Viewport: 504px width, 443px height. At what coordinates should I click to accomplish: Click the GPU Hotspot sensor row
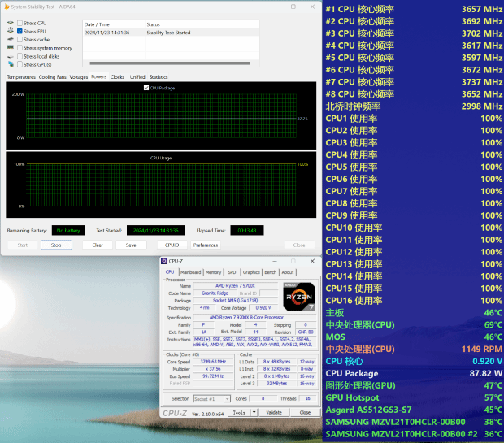413,397
